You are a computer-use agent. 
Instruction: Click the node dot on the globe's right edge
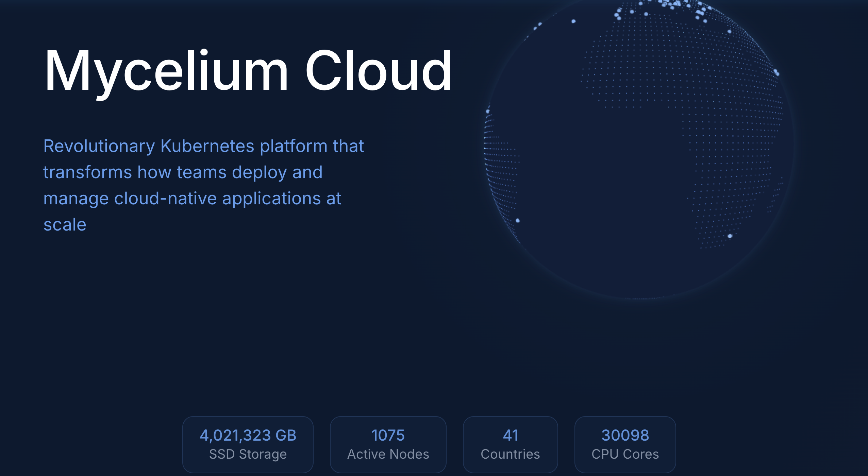tap(777, 72)
